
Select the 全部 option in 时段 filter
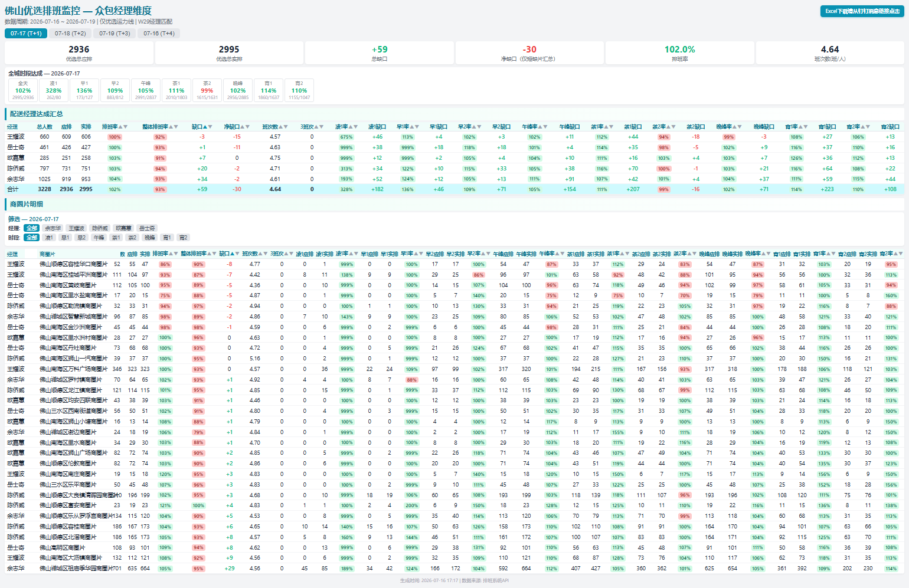click(31, 238)
